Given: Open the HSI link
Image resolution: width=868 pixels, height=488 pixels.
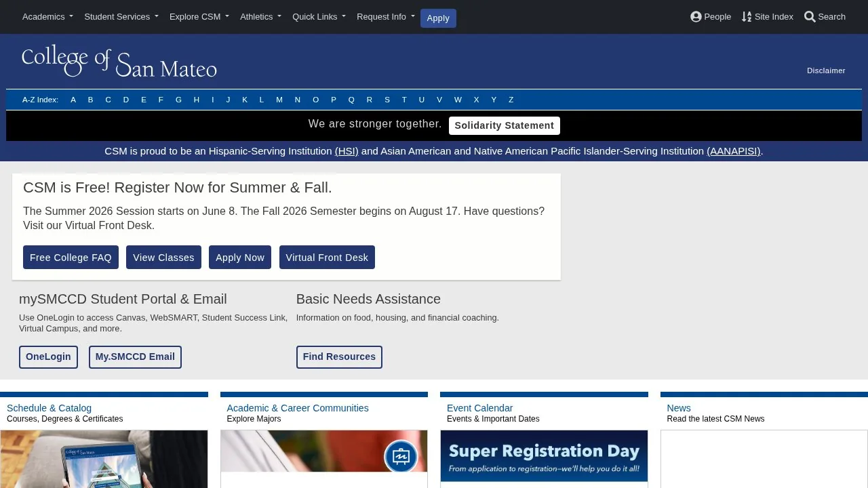Looking at the screenshot, I should point(347,151).
